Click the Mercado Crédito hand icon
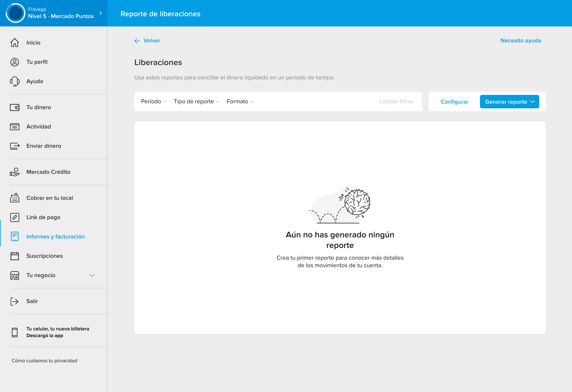Screen dimensions: 572x392 [x=15, y=172]
